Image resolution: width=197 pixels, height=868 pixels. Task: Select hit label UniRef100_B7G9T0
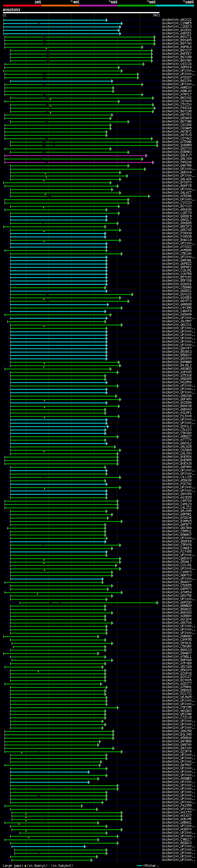177,183
